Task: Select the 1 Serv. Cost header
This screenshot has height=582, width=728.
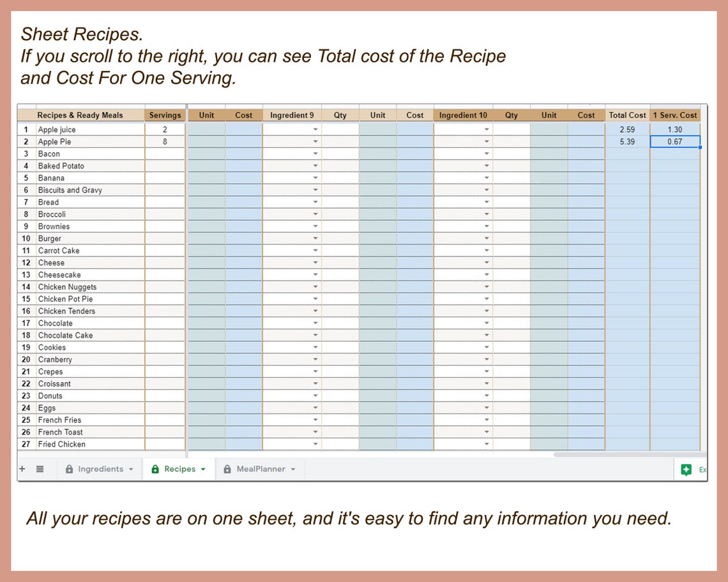Action: (675, 115)
